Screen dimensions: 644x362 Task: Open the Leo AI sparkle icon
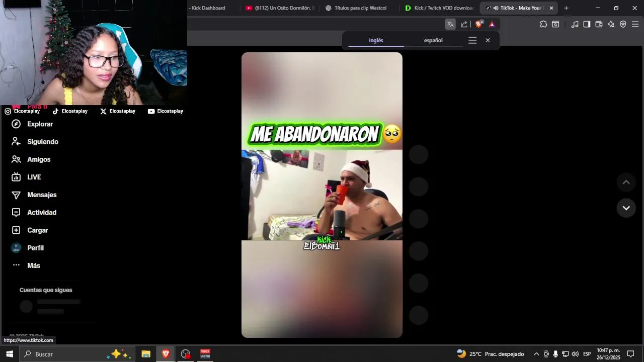611,24
